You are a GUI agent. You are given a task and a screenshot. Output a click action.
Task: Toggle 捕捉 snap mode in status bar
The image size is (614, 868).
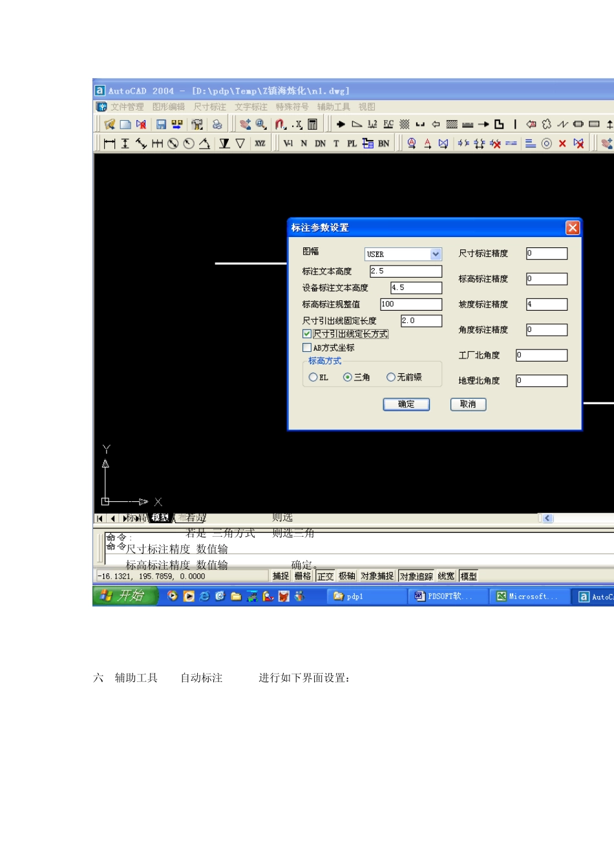[x=281, y=576]
